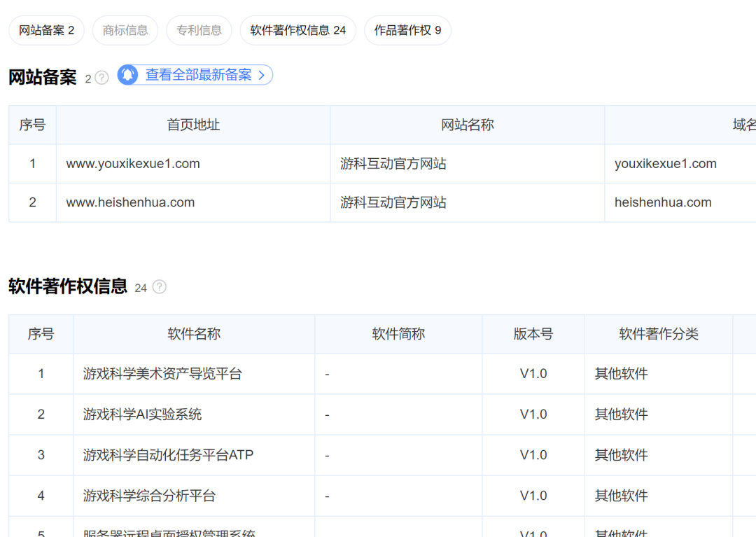Click www.youxikexue1.com homepage address
Screen dimensions: 756x537
[x=133, y=164]
